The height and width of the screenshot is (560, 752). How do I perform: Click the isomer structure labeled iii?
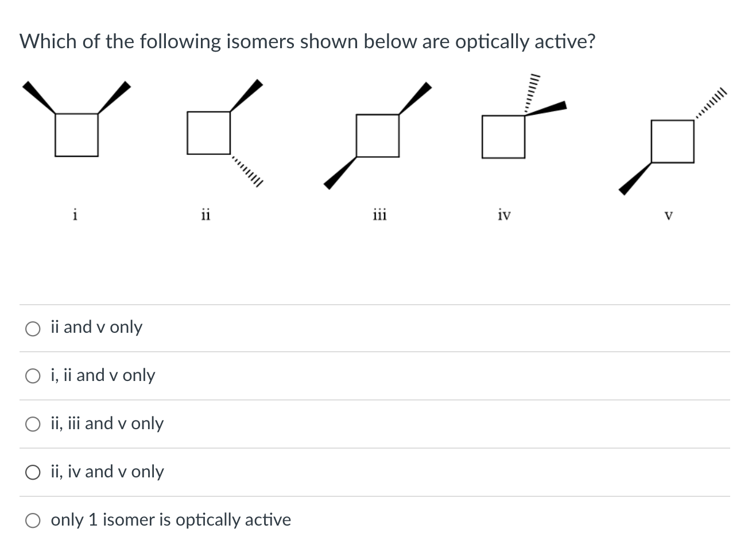pos(379,136)
